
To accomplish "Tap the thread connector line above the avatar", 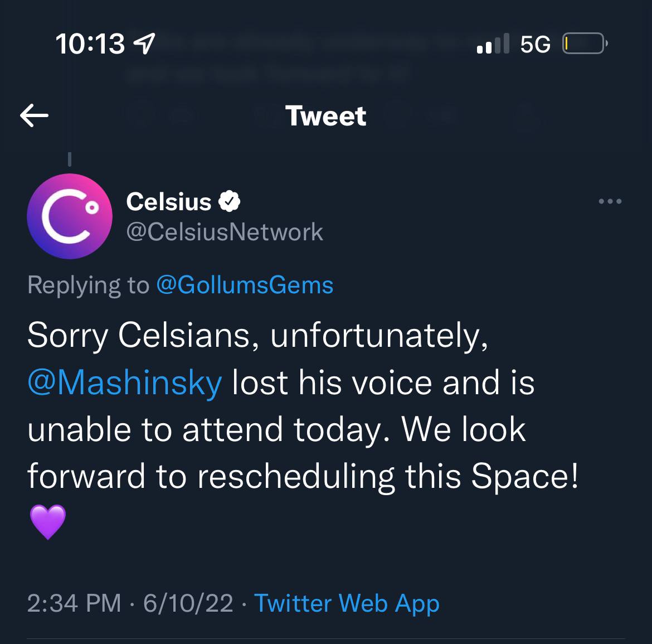I will (70, 159).
